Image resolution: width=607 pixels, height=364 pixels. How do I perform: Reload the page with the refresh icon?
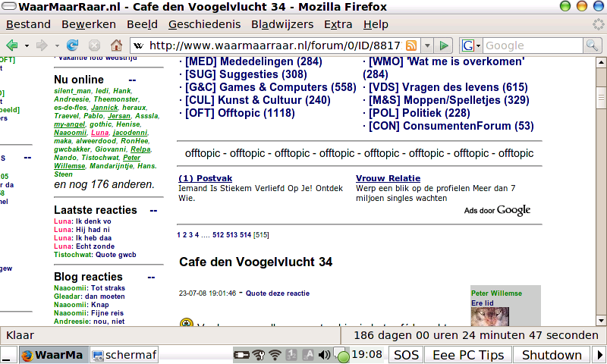[x=73, y=45]
